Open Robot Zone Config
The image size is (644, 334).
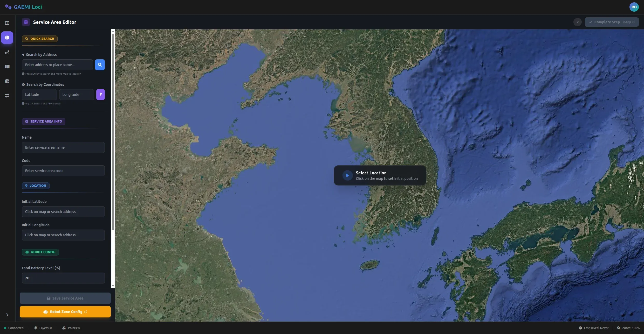(65, 312)
